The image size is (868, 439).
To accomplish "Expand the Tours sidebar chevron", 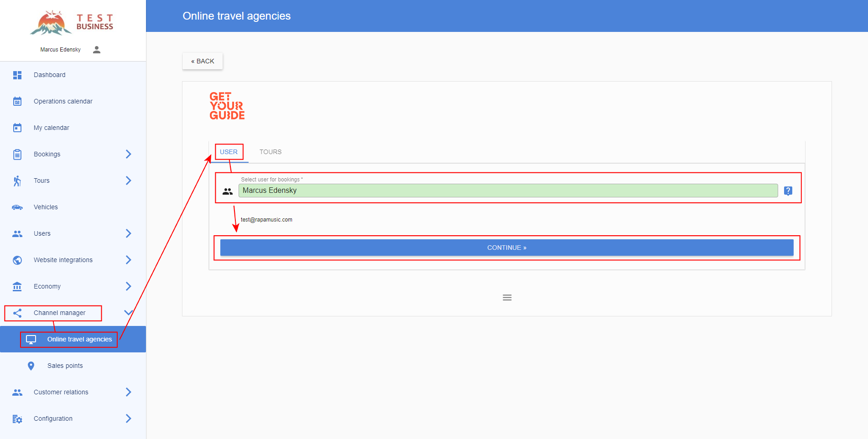I will pos(128,181).
